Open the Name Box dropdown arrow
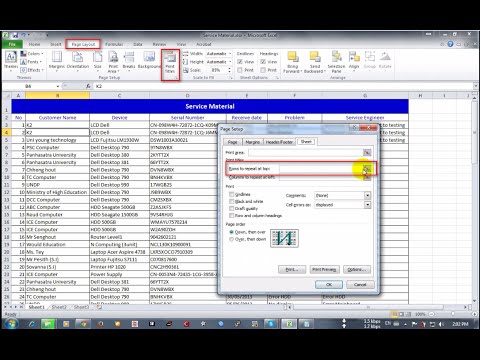This screenshot has height=360, width=480. 58,86
